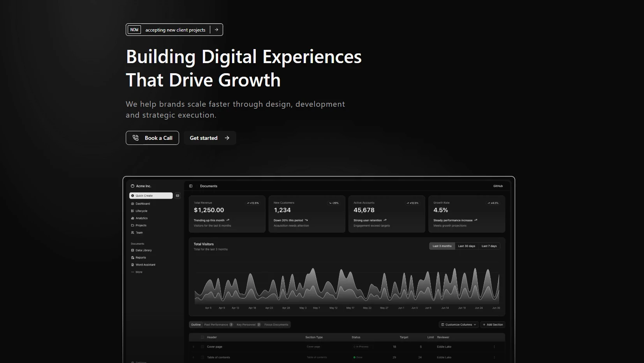
Task: Click the Book a Call button
Action: pyautogui.click(x=152, y=138)
